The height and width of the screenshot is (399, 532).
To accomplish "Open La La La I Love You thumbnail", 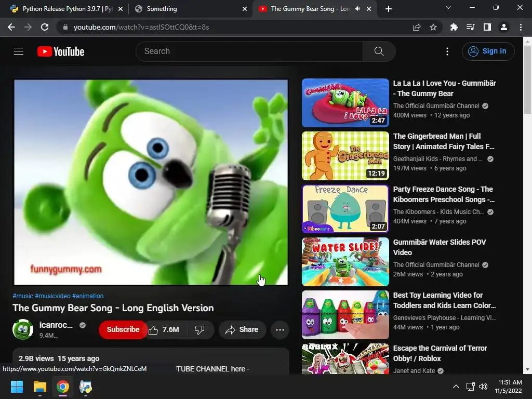I will click(345, 103).
